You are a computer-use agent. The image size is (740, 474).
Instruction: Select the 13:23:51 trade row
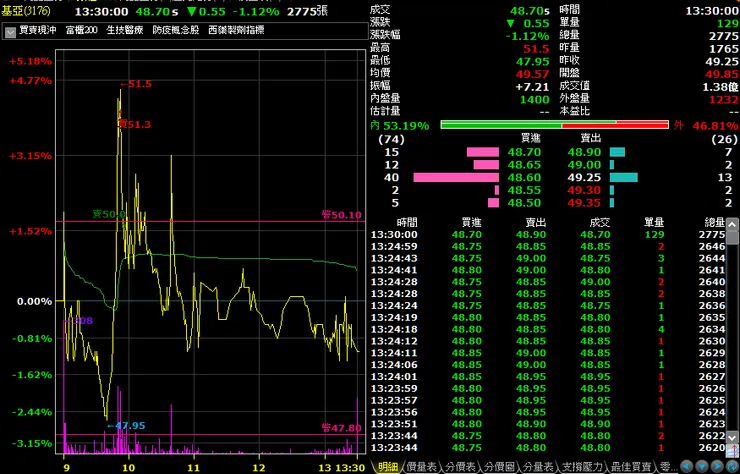coord(547,424)
